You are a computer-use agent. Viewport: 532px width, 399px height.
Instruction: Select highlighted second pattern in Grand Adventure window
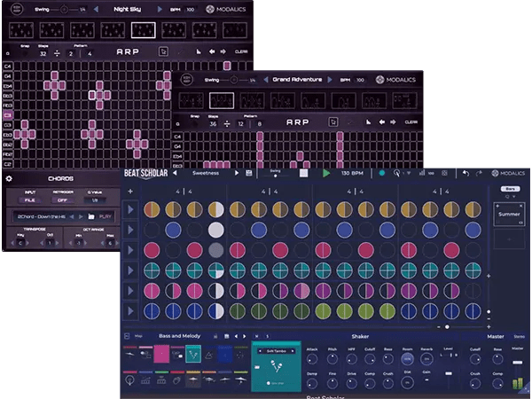tap(222, 100)
